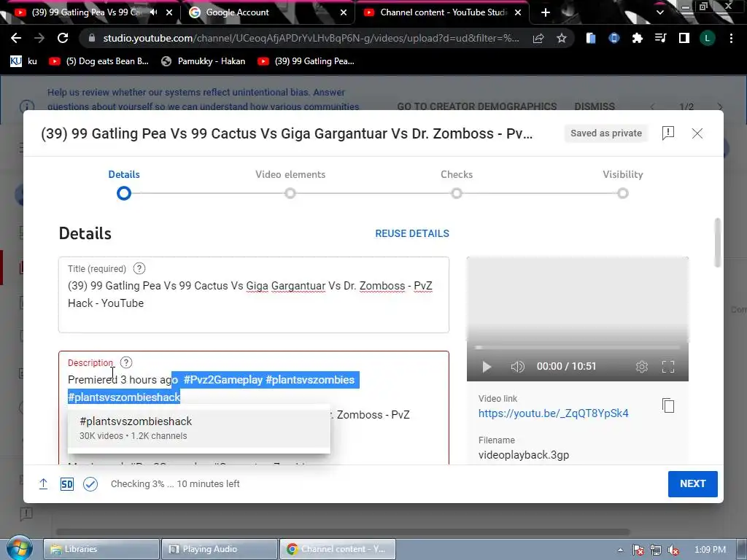Mute the audio icon on the Gatling Pea tab

coord(153,12)
